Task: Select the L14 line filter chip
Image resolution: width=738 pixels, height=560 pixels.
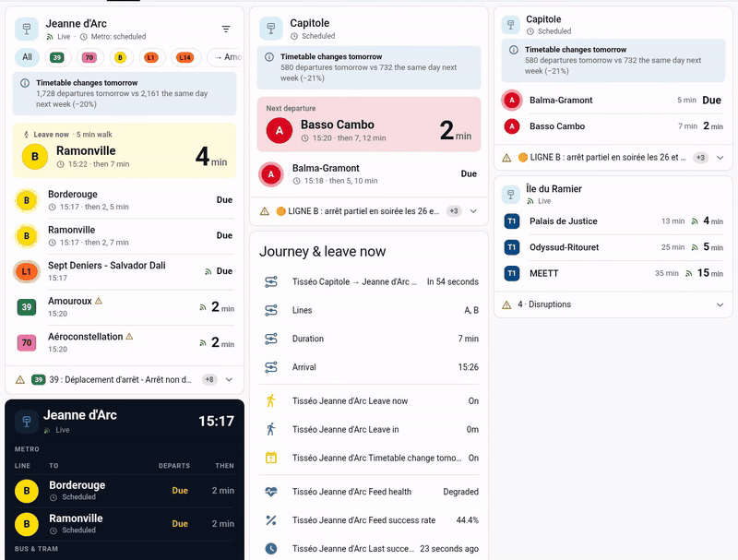Action: pyautogui.click(x=185, y=57)
